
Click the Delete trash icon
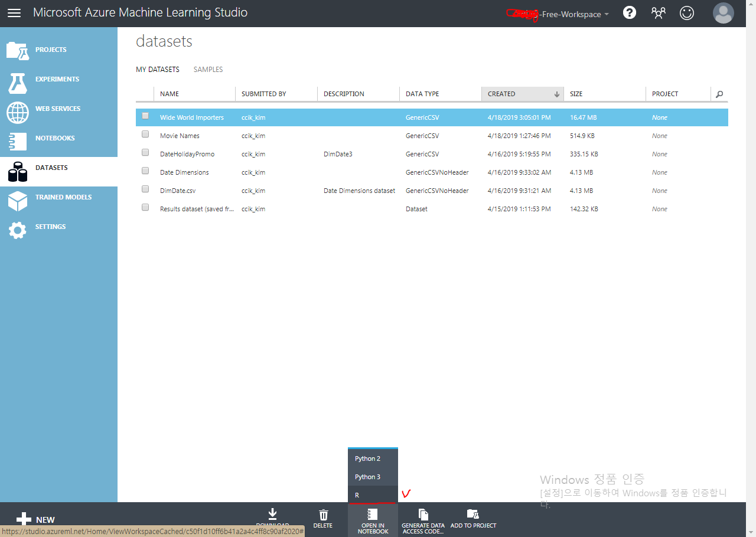(x=323, y=515)
